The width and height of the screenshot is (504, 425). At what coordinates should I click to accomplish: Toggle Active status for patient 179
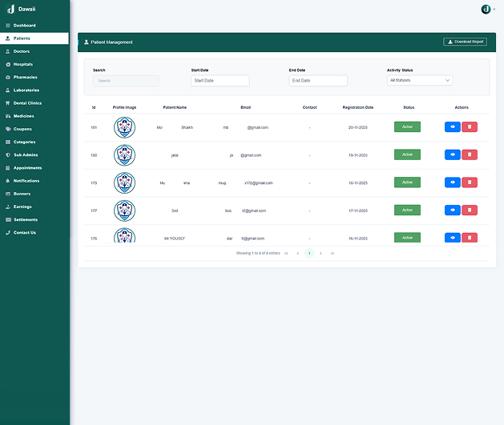tap(407, 182)
